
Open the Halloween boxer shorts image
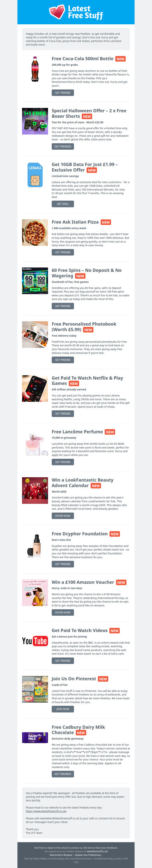35,121
